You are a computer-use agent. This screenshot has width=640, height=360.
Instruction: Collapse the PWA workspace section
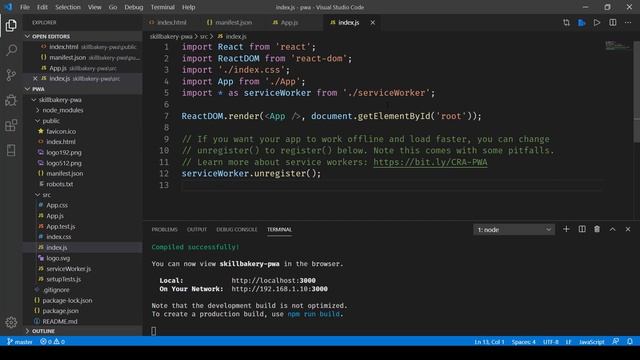tap(83, 89)
